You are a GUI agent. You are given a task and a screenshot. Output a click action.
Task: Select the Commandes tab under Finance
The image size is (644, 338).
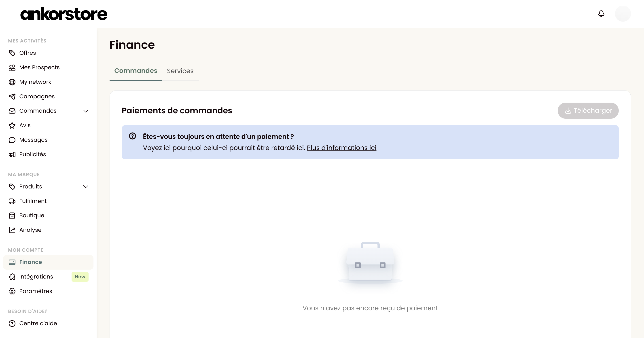click(136, 71)
